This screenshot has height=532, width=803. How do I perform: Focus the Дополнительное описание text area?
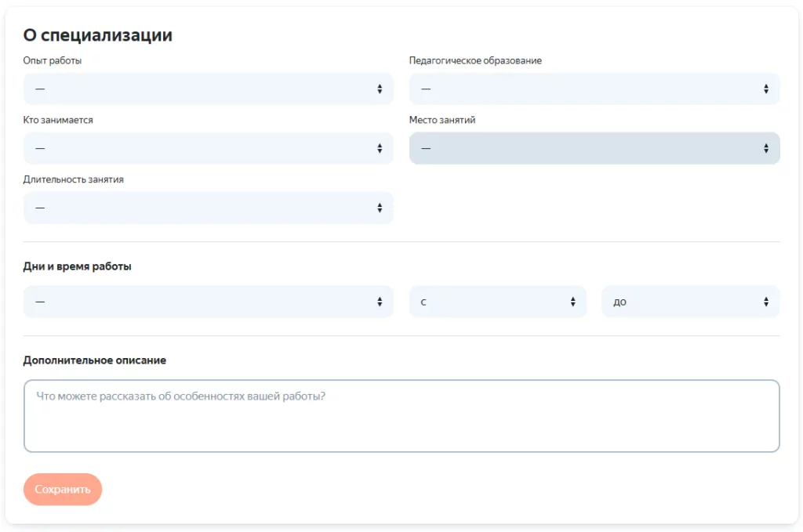pos(401,416)
